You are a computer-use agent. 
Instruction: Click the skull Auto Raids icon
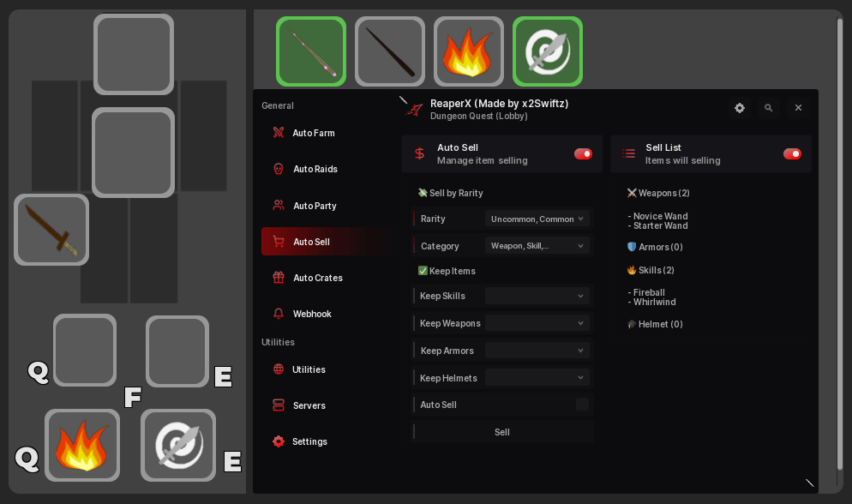(x=279, y=169)
